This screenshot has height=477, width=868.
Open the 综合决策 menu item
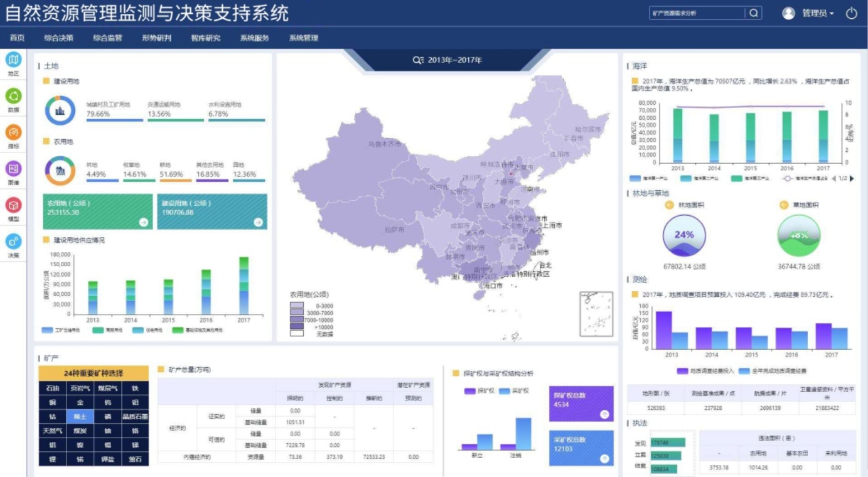[x=59, y=38]
